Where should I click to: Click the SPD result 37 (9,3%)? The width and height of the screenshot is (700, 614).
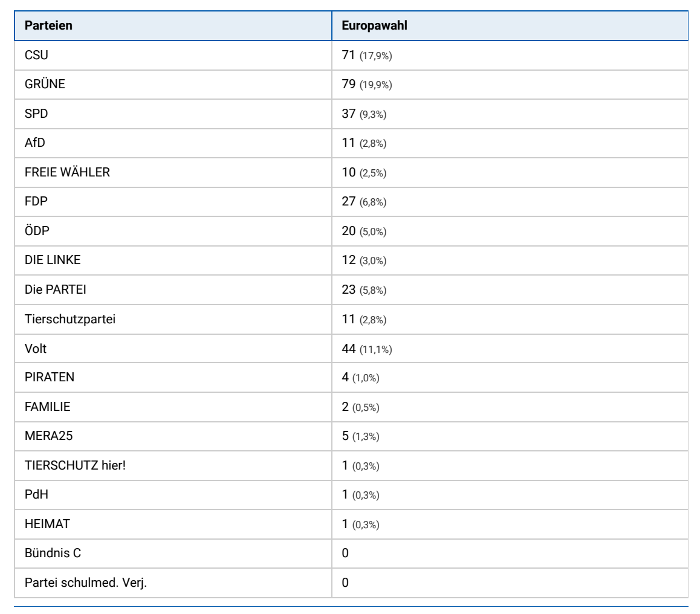(x=365, y=114)
